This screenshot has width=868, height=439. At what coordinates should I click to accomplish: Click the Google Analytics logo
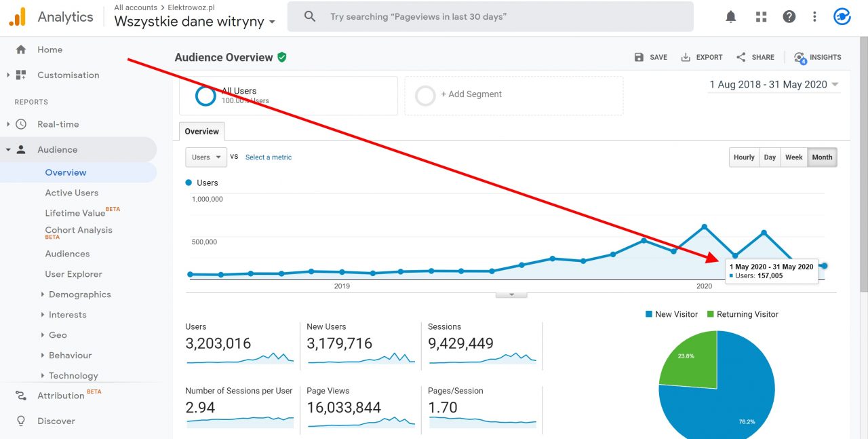click(17, 16)
